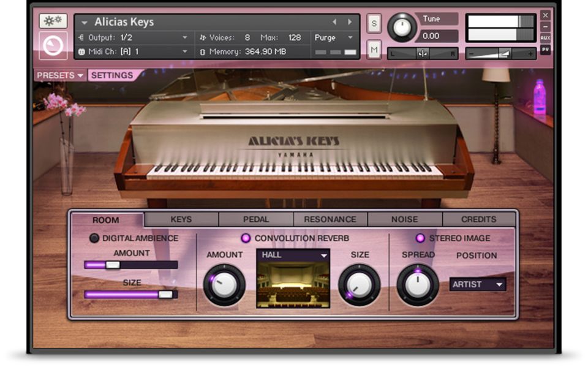Click the gear wrench icon at top left
The width and height of the screenshot is (588, 367).
(x=53, y=21)
